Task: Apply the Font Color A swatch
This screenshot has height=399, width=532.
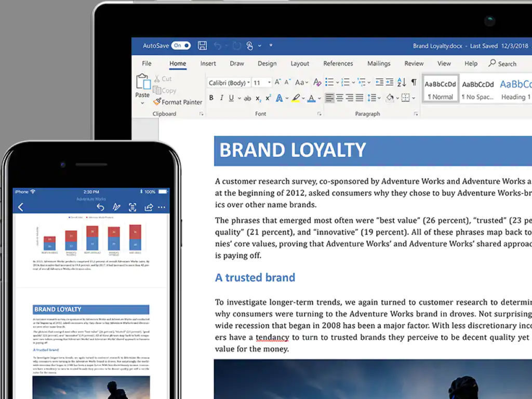Action: pyautogui.click(x=311, y=98)
